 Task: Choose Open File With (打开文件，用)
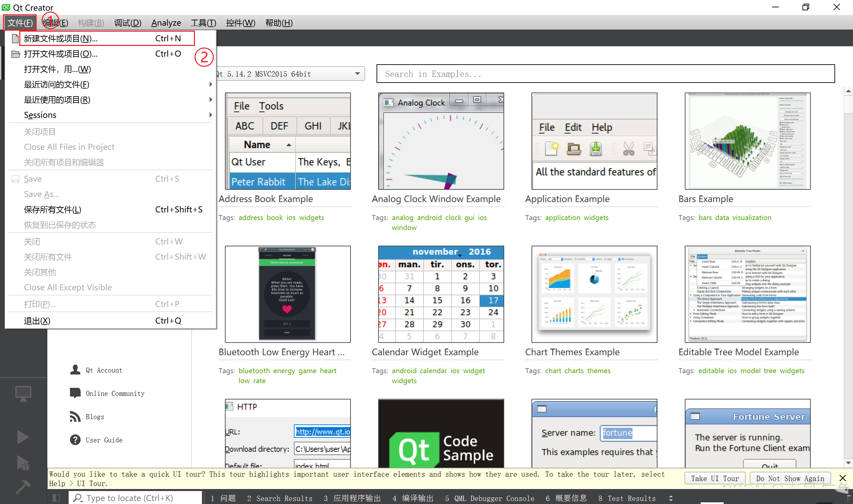tap(111, 69)
